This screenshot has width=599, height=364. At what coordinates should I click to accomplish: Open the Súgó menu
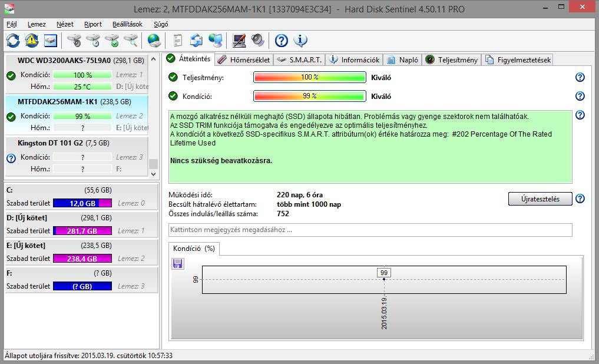tap(161, 24)
